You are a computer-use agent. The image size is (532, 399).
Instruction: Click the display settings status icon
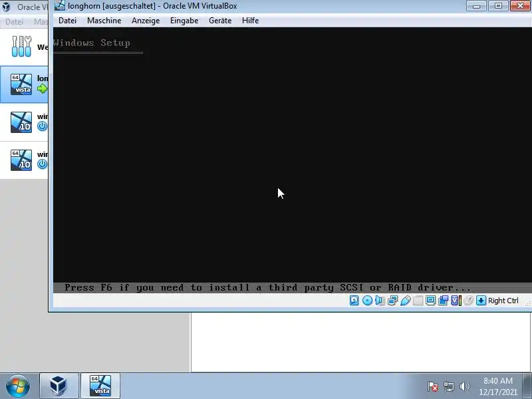(x=430, y=301)
